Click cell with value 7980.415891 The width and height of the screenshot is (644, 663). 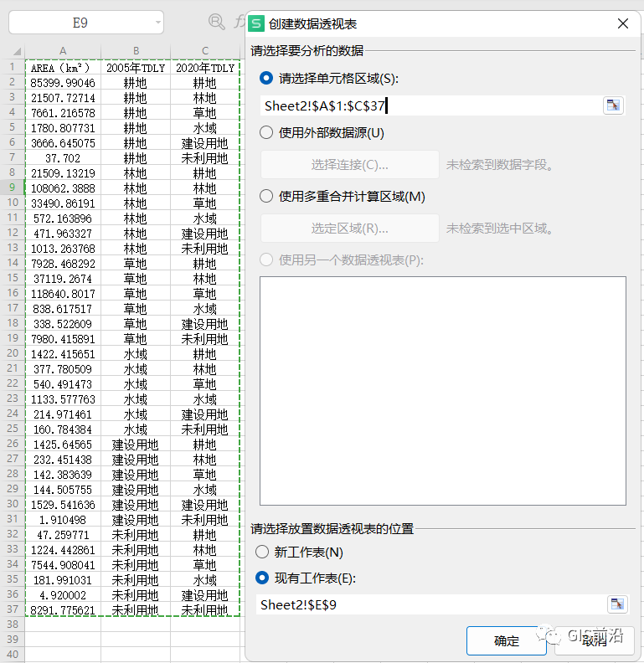coord(63,339)
